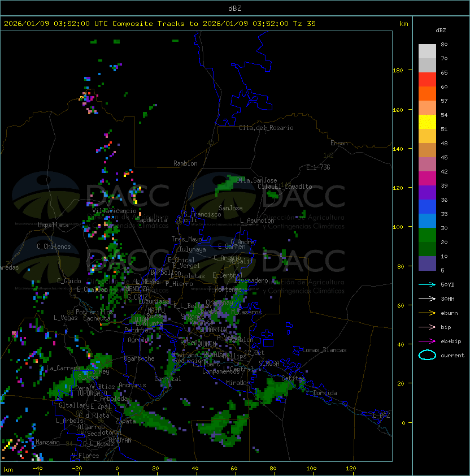Click the 'La_Carrera' map label
This screenshot has height=476, width=470.
tap(63, 368)
